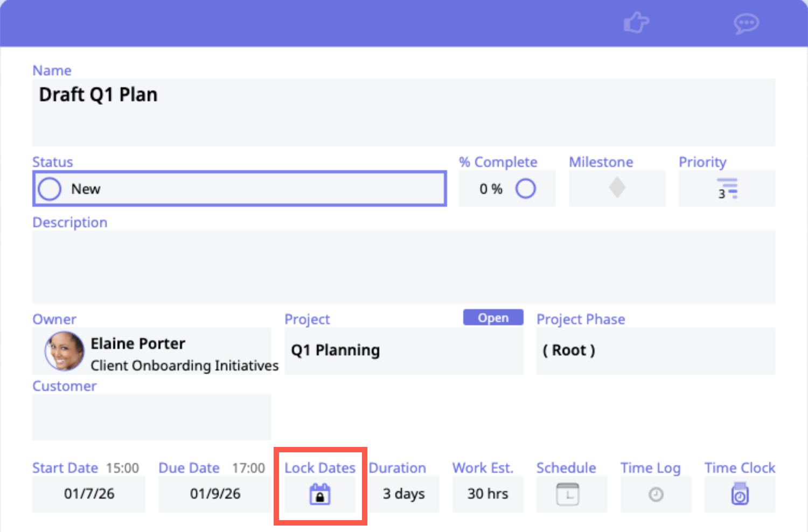
Task: Open the comments speech bubble icon
Action: pyautogui.click(x=746, y=24)
